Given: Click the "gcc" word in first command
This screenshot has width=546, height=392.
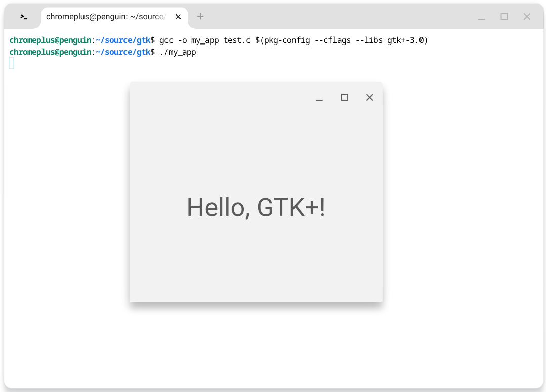Looking at the screenshot, I should coord(166,40).
